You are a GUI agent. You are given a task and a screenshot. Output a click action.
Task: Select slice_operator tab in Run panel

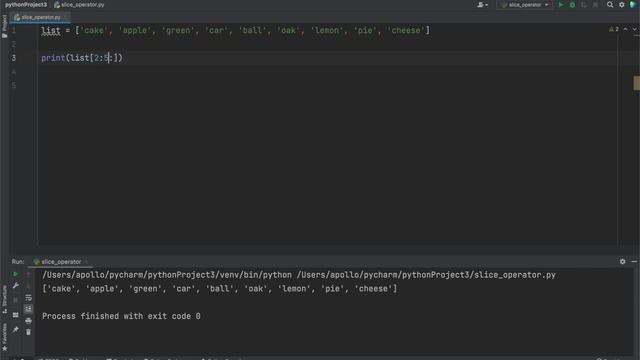click(60, 262)
